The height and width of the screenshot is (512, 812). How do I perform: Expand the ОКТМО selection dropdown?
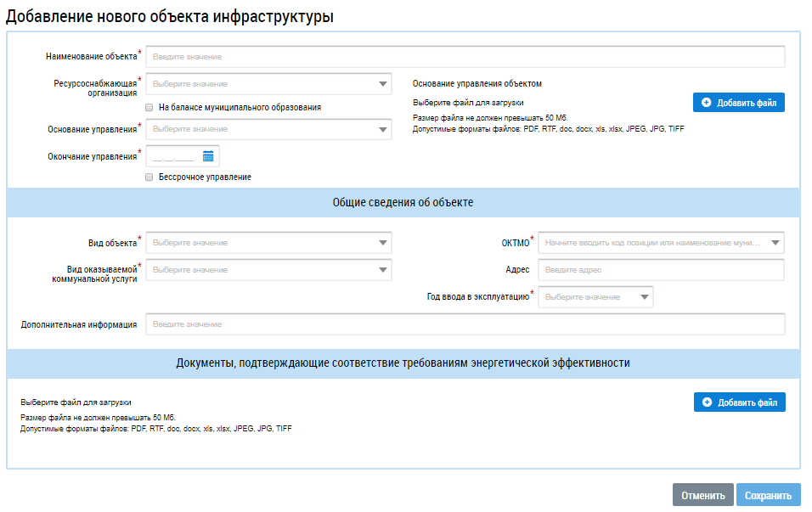pos(661,243)
